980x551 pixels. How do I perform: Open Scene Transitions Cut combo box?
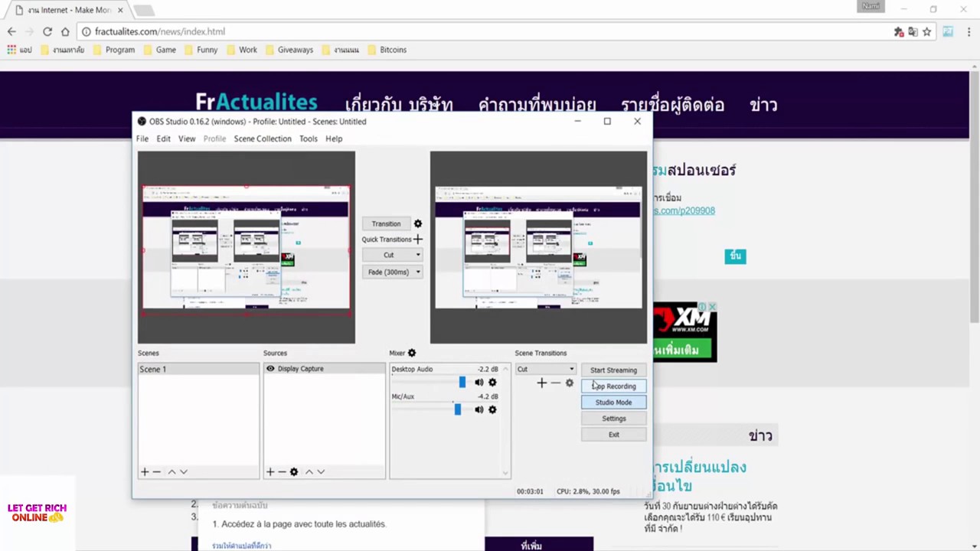pyautogui.click(x=545, y=369)
